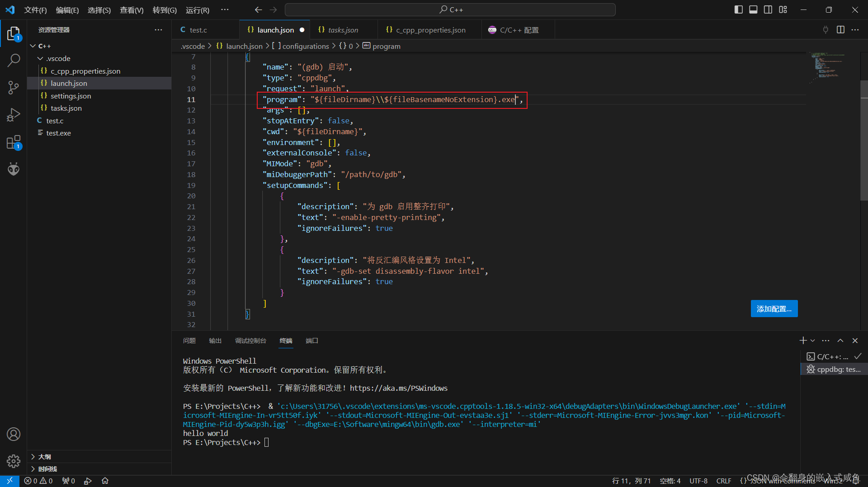
Task: Click line and column indicator in status bar
Action: tap(631, 481)
